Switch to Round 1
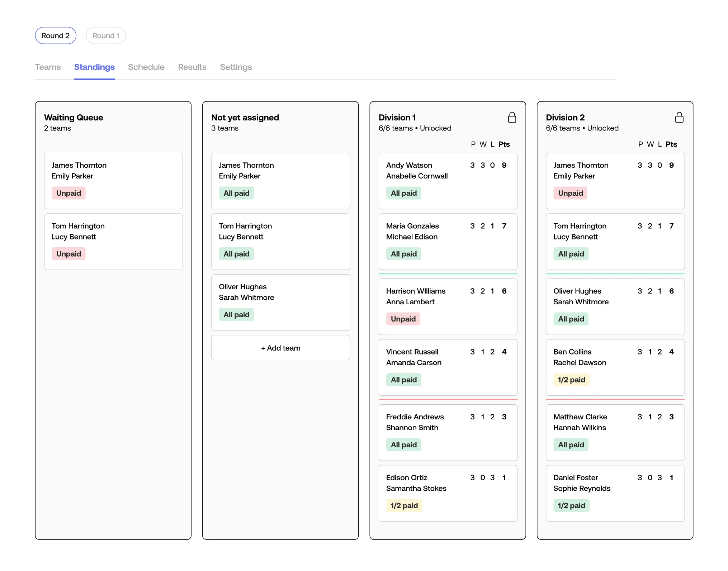Viewport: 728px width, 571px height. point(106,35)
